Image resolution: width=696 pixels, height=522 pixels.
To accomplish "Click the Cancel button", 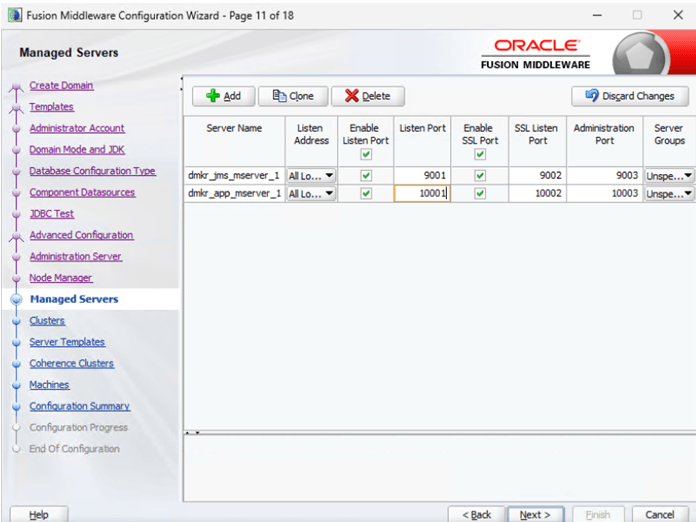I will click(x=660, y=514).
